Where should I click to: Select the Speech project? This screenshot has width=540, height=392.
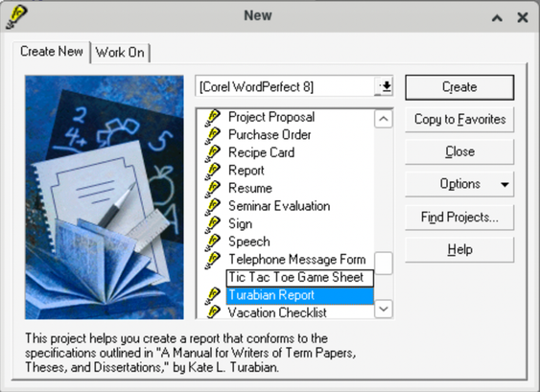[x=249, y=242]
